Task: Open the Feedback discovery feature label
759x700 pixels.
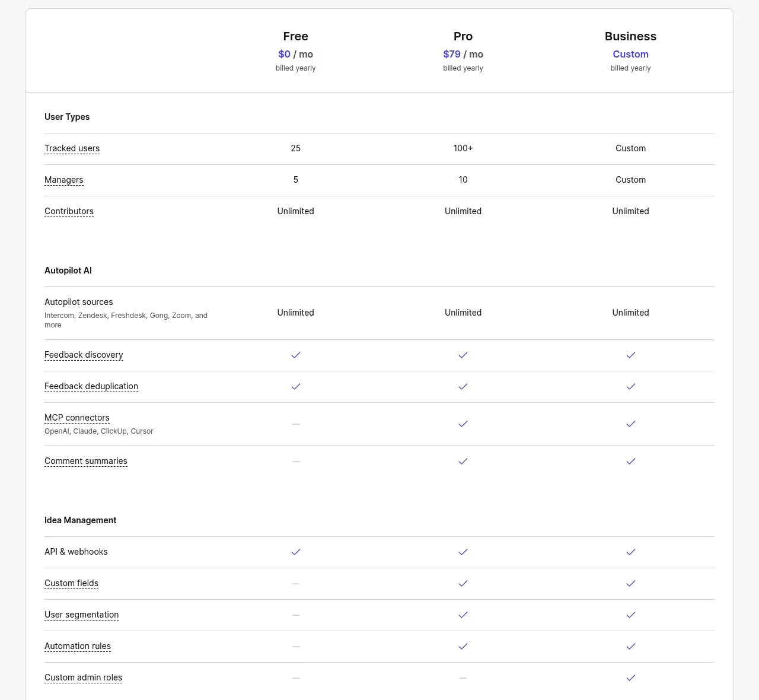Action: (x=84, y=355)
